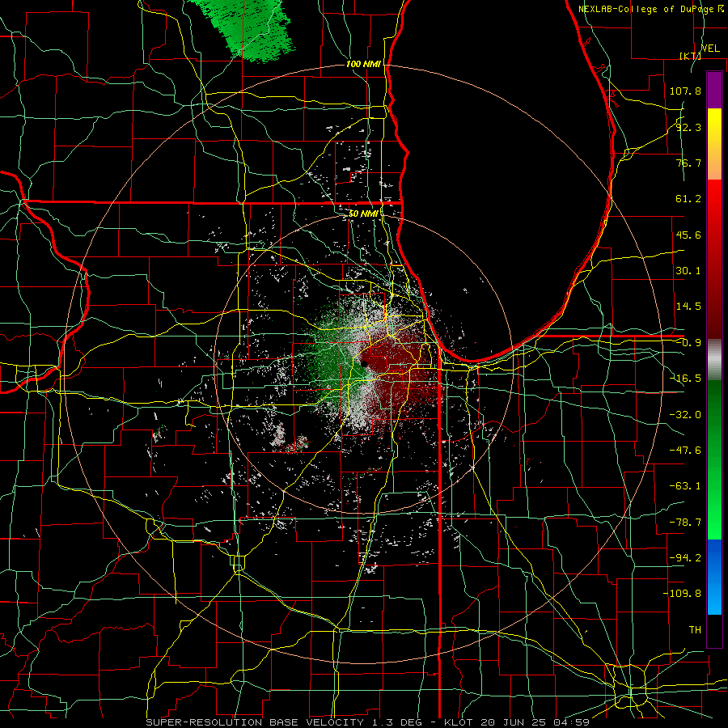Viewport: 728px width, 728px height.
Task: Select the 107.8 value on the velocity scale
Action: tap(685, 91)
